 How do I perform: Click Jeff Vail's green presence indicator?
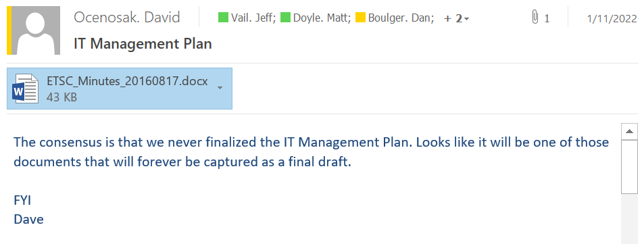pos(223,18)
